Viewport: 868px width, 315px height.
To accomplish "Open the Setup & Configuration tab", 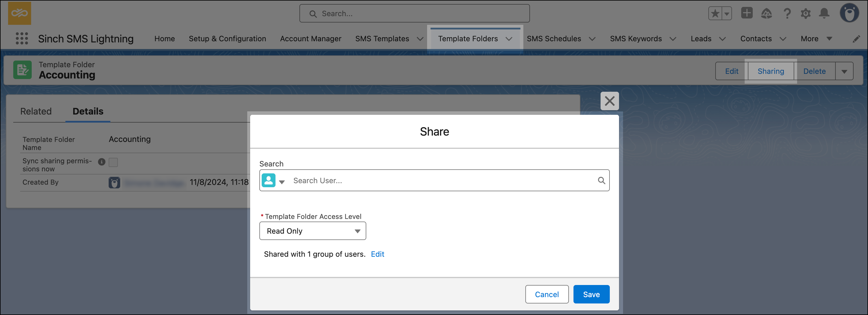I will 227,39.
